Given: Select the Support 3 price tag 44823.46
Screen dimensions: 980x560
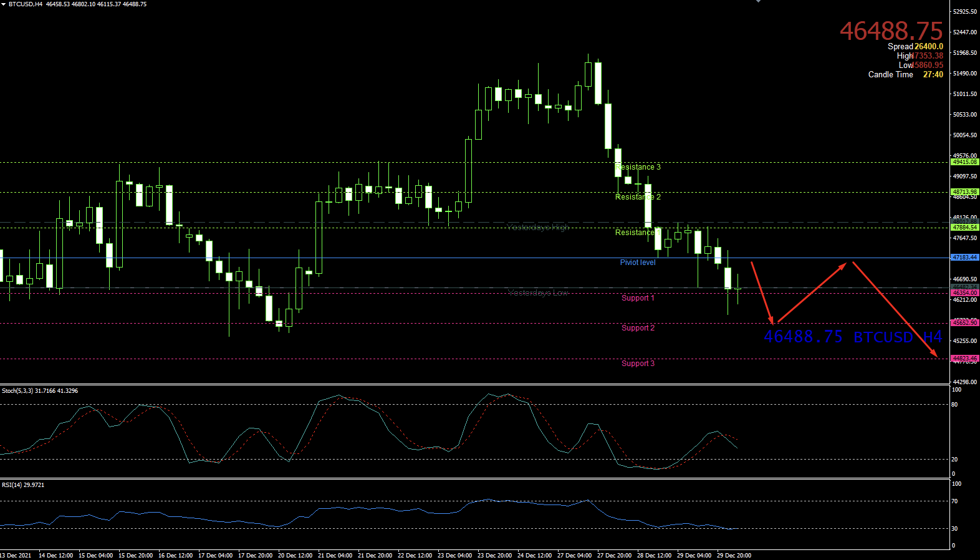Looking at the screenshot, I should 964,359.
